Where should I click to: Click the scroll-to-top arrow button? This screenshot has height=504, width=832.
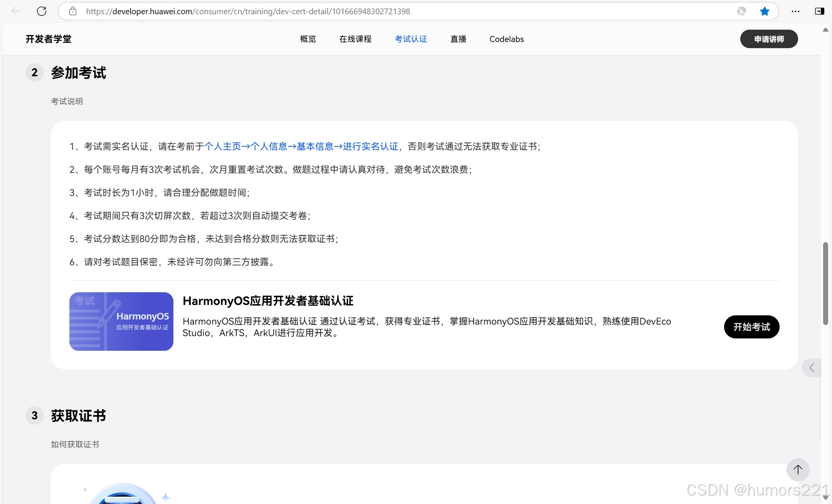coord(798,469)
